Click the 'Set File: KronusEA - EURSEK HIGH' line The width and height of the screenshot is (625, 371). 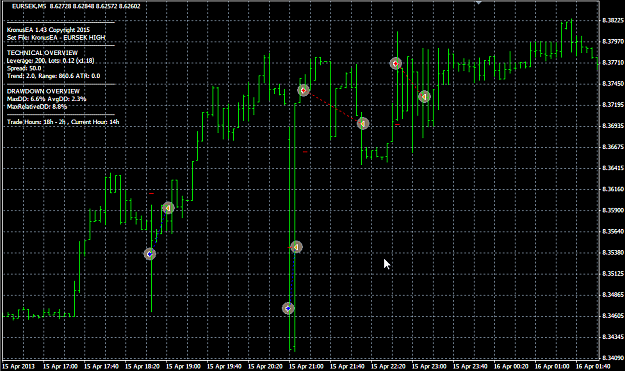(x=56, y=37)
